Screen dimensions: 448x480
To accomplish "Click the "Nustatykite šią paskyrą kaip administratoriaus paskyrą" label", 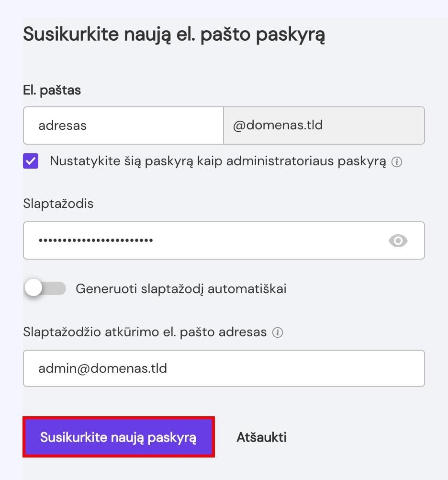I will [218, 161].
